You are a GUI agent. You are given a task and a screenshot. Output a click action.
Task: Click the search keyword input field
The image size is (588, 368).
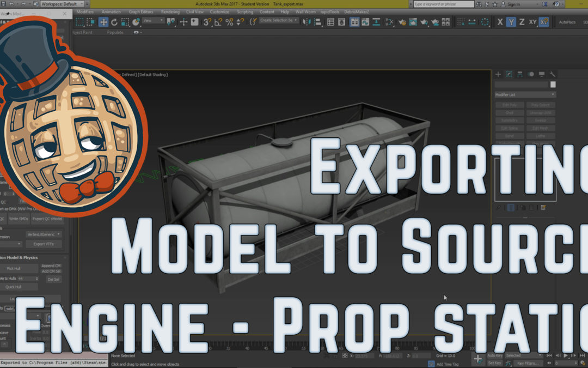[444, 4]
